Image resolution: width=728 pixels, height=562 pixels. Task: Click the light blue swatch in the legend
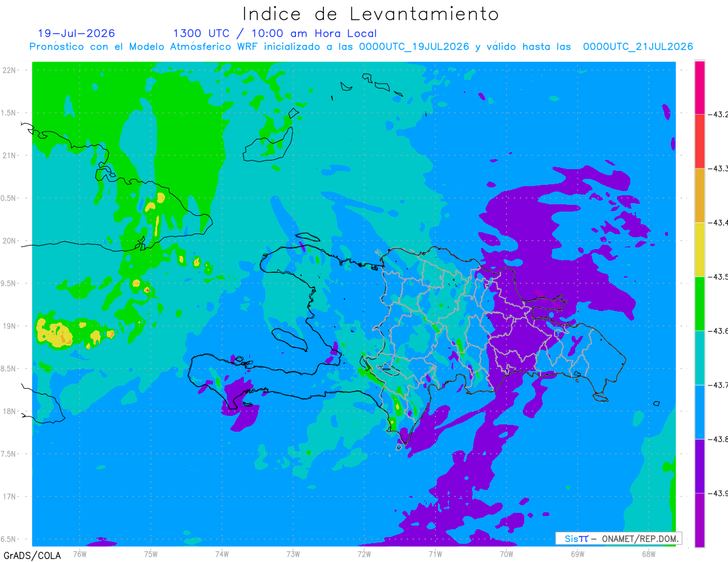(x=699, y=412)
